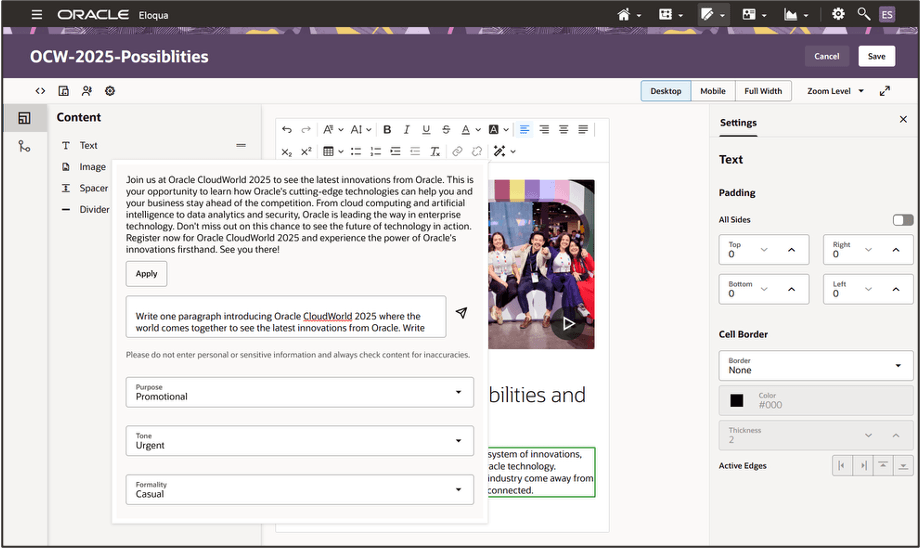
Task: Toggle bold formatting in editor toolbar
Action: (387, 129)
